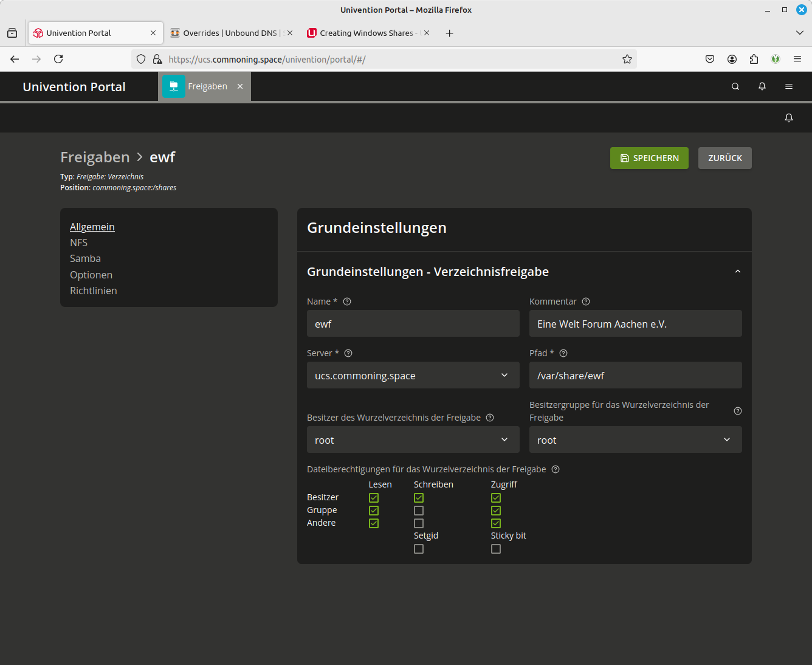Toggle Andere Lesen permission
This screenshot has width=812, height=665.
(374, 523)
